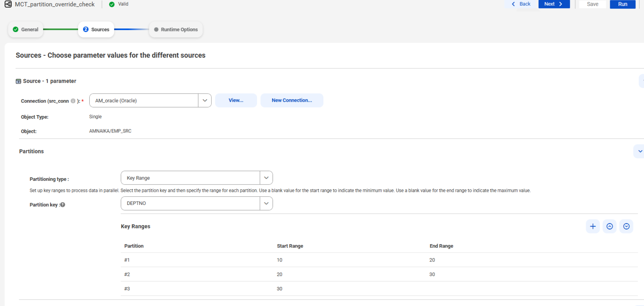644x306 pixels.
Task: Click end range 30 of partition #2
Action: coord(432,275)
